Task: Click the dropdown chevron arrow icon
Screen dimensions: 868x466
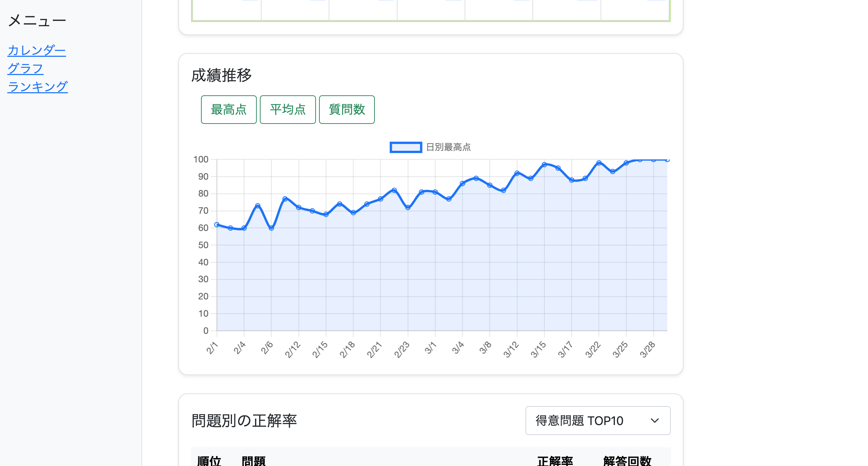Action: coord(655,421)
